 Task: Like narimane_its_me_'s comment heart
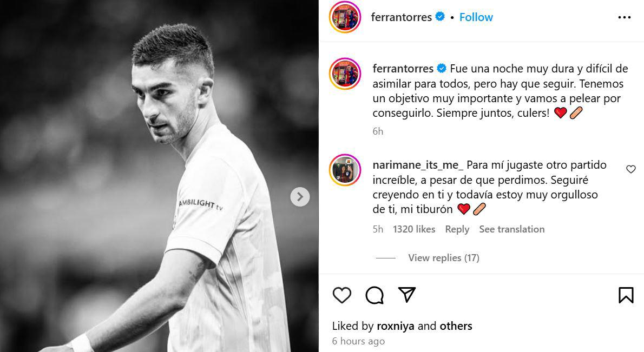click(630, 169)
